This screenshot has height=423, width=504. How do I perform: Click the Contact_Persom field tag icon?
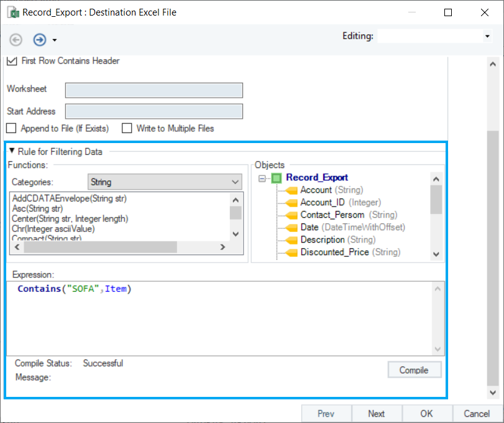[291, 215]
